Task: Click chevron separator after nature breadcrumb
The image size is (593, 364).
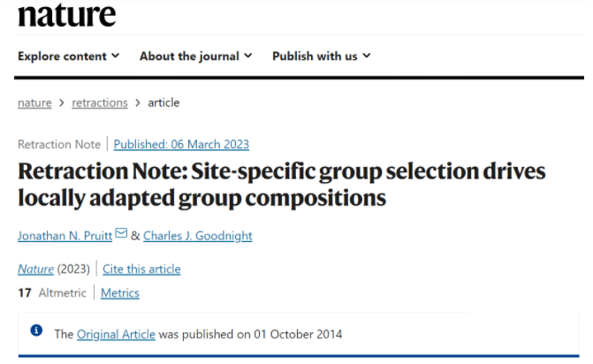Action: (x=62, y=102)
